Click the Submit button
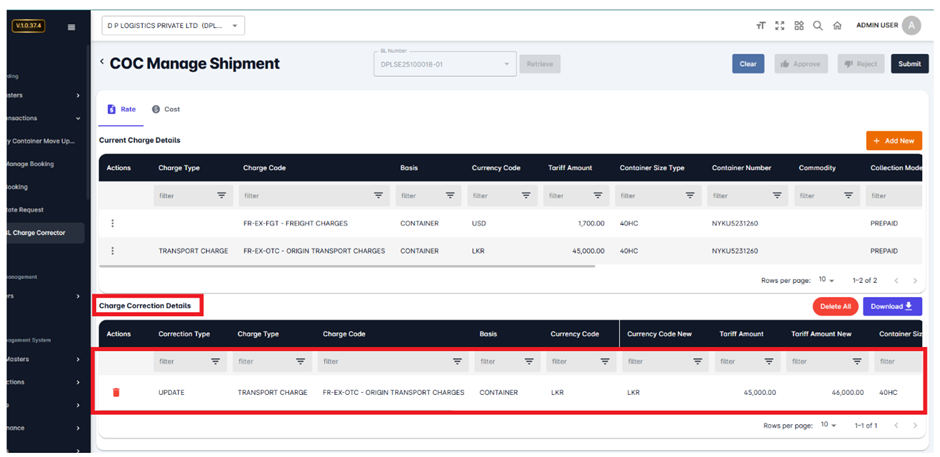The width and height of the screenshot is (940, 457). tap(908, 64)
